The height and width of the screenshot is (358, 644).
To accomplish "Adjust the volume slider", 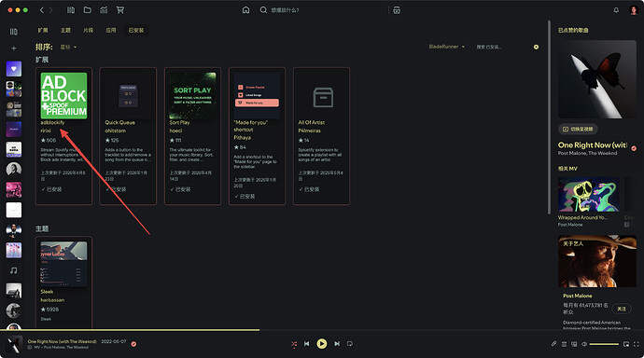I will pyautogui.click(x=604, y=344).
